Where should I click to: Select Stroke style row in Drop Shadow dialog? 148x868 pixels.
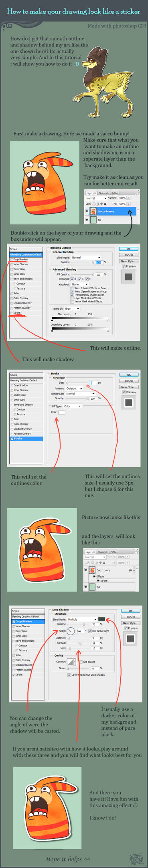[28, 675]
